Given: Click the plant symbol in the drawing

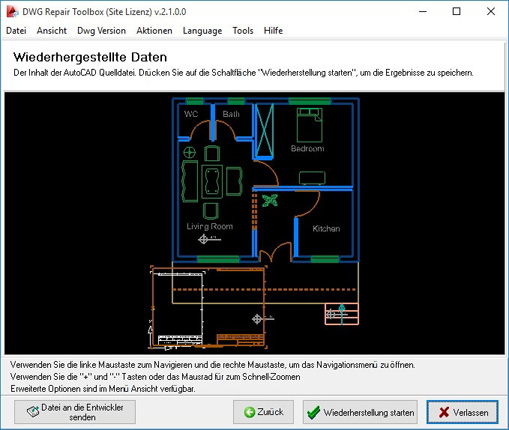Looking at the screenshot, I should point(270,201).
